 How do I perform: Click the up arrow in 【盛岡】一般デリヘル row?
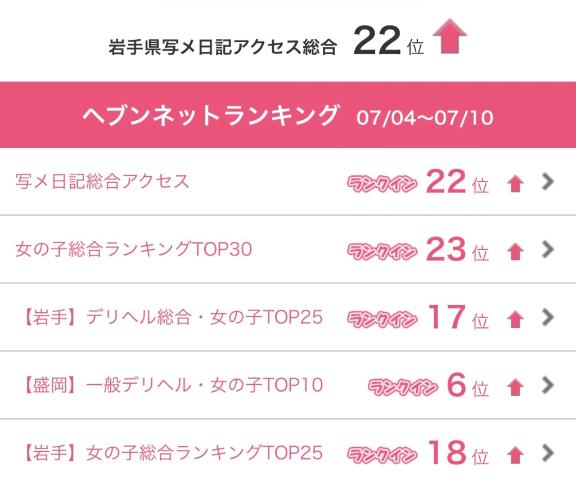tap(515, 387)
